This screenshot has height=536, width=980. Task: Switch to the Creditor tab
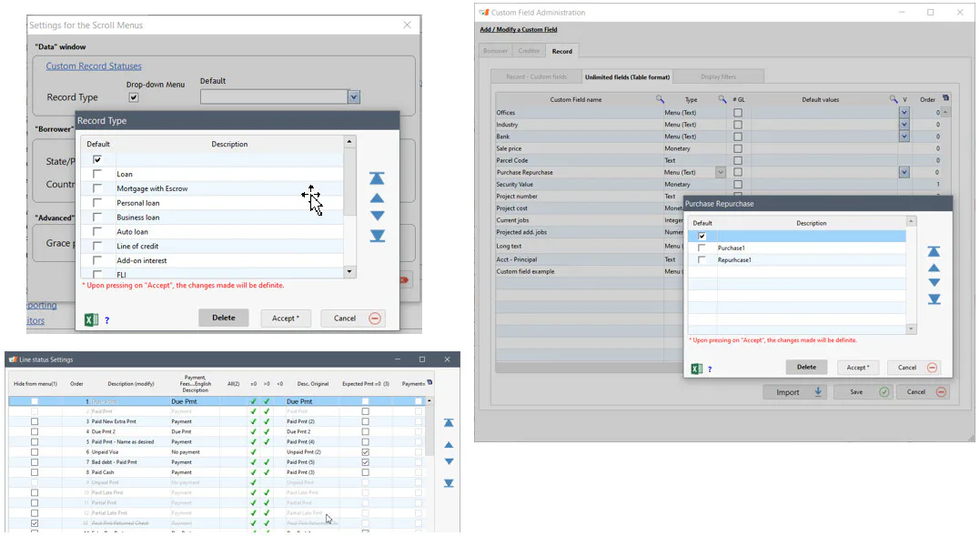[x=529, y=51]
